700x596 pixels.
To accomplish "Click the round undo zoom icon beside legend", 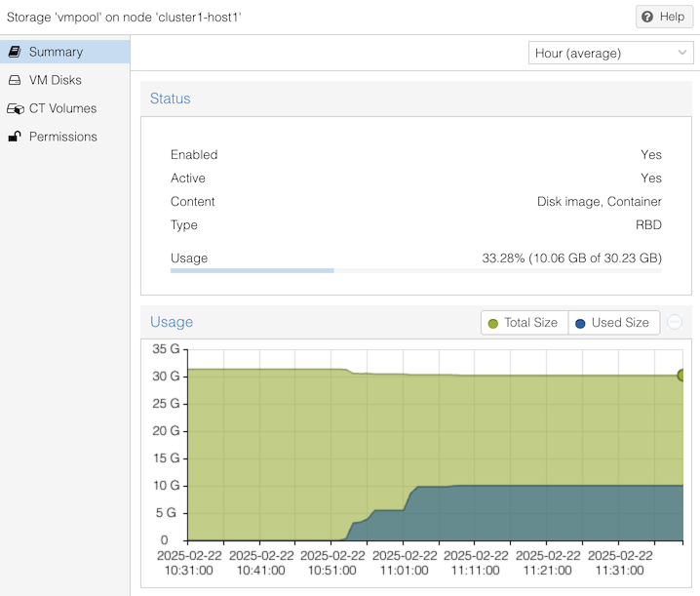I will click(x=675, y=323).
